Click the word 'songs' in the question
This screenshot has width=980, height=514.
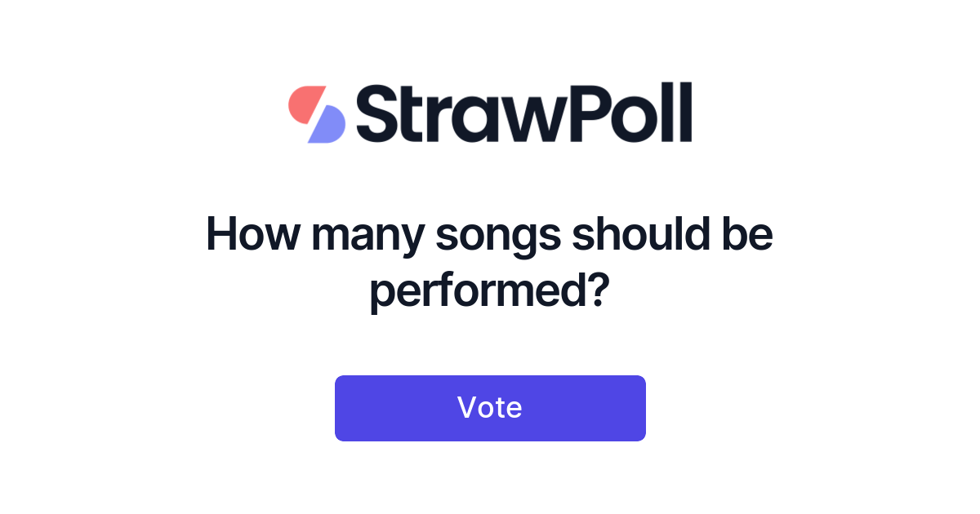coord(498,238)
